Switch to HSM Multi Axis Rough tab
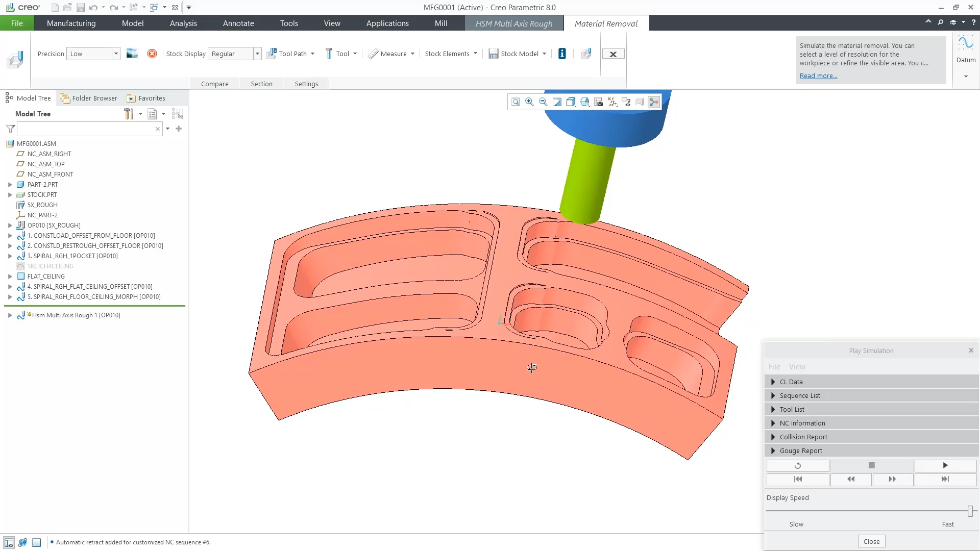This screenshot has height=551, width=980. coord(514,23)
